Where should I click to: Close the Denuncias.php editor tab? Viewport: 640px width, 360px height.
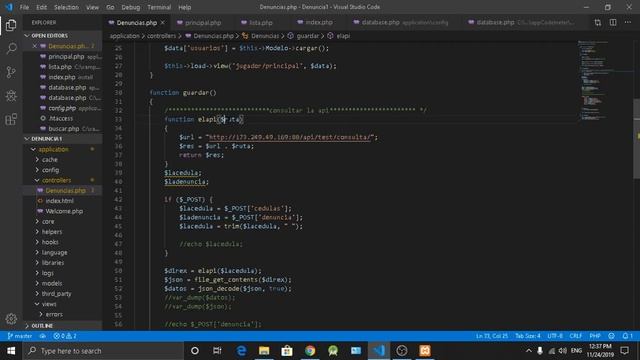click(162, 22)
